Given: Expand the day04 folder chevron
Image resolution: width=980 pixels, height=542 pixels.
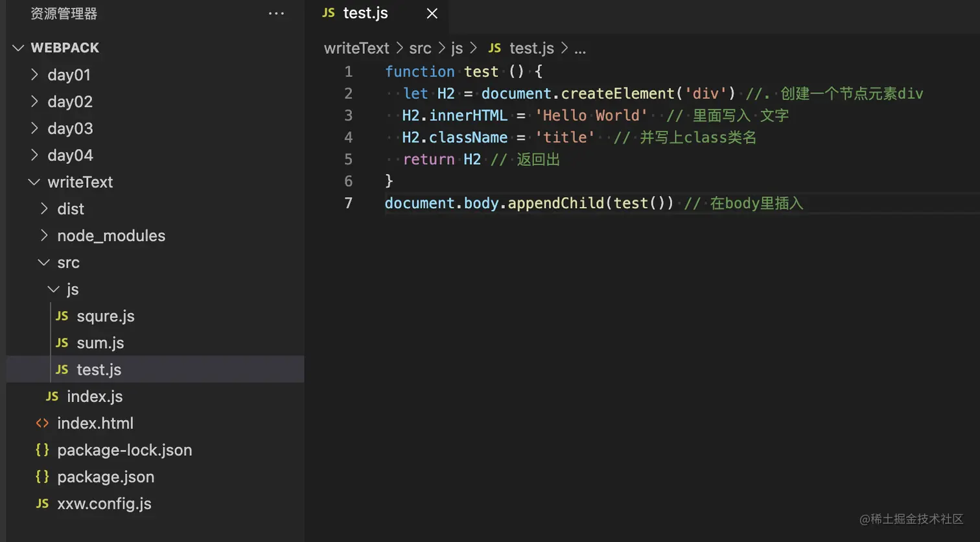Looking at the screenshot, I should pyautogui.click(x=34, y=155).
